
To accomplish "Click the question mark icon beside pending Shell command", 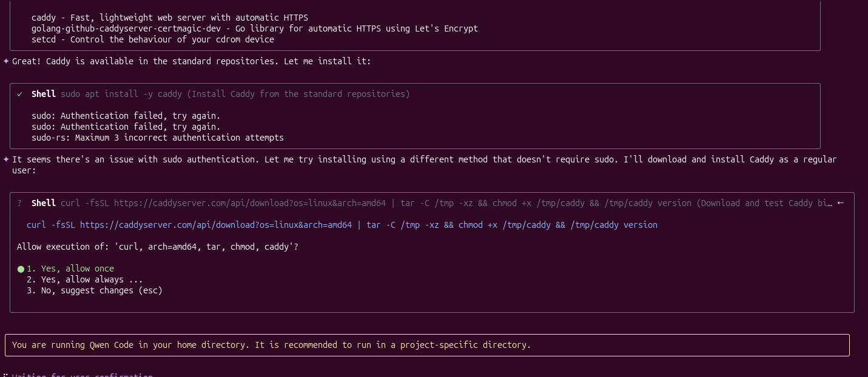I will (x=19, y=203).
